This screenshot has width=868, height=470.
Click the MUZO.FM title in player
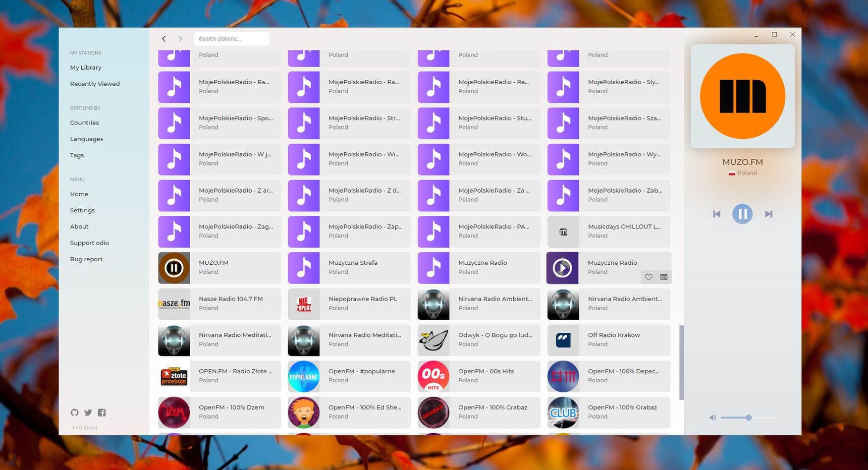[742, 162]
